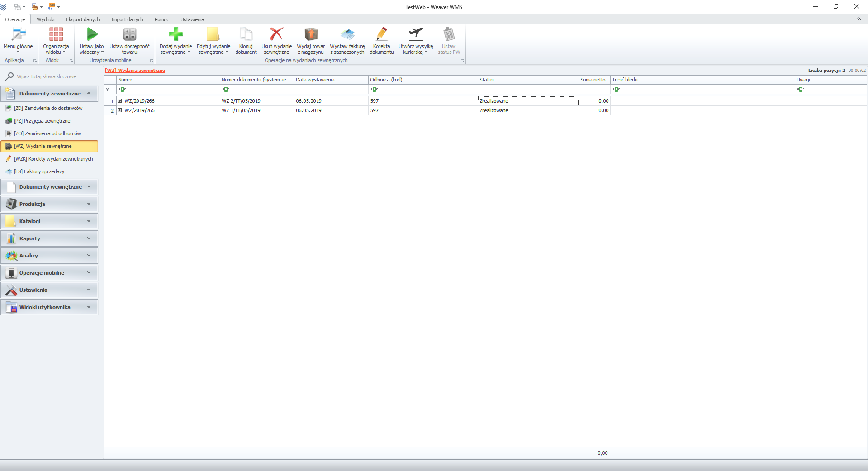Open [PZ] Przyjęcia zewnętrzne list
The width and height of the screenshot is (868, 471).
(42, 121)
